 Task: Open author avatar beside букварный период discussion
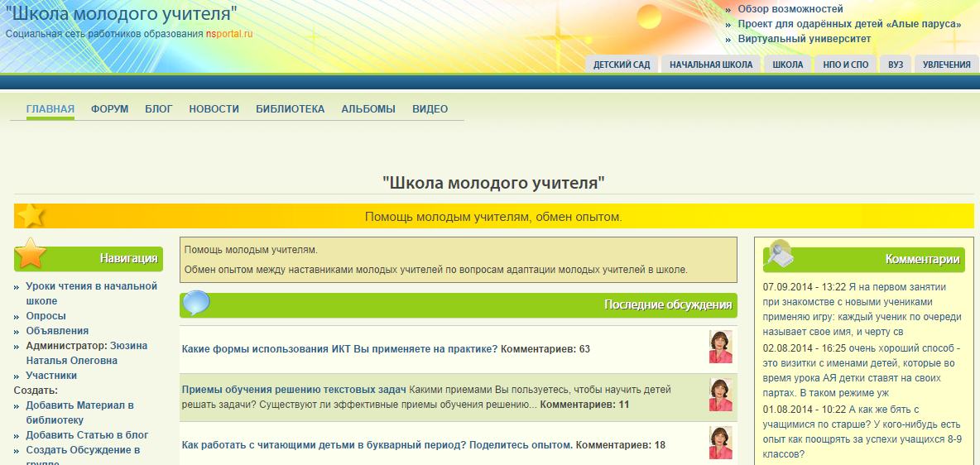[x=720, y=443]
